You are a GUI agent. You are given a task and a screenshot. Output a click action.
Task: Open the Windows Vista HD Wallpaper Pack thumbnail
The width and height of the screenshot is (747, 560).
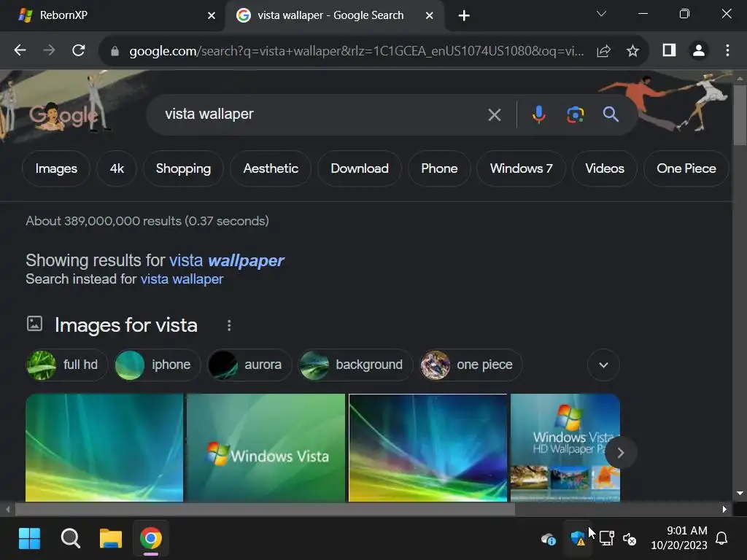pos(565,448)
